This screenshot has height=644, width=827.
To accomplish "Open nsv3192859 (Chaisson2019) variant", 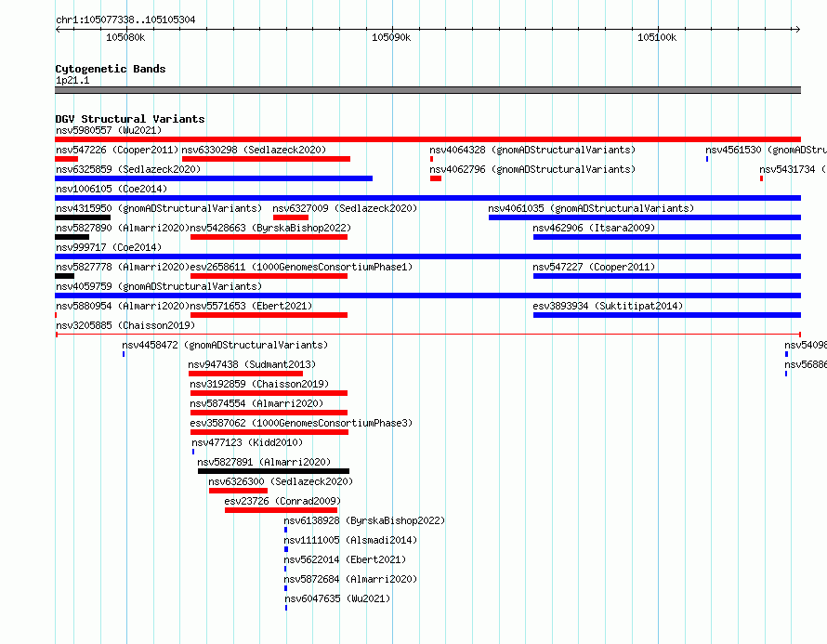I will 259,384.
